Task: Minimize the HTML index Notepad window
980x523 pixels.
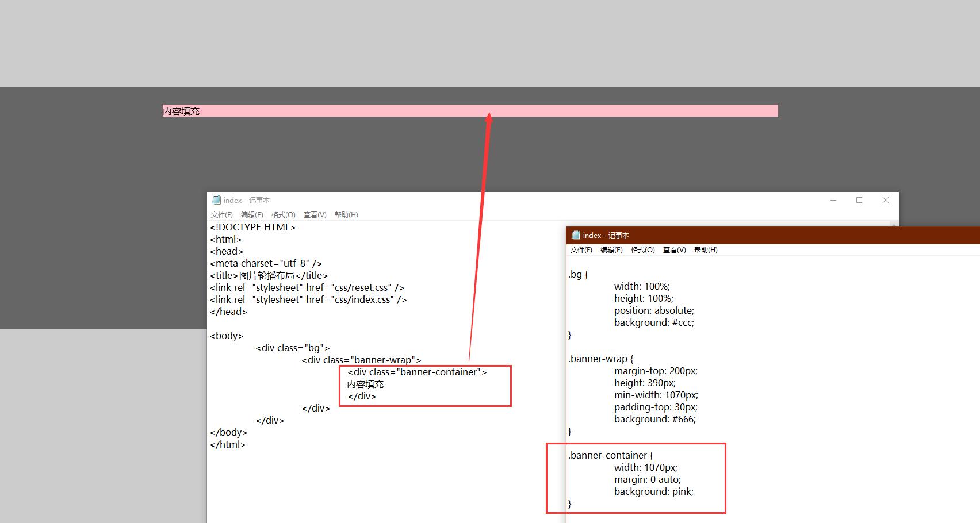Action: coord(833,200)
